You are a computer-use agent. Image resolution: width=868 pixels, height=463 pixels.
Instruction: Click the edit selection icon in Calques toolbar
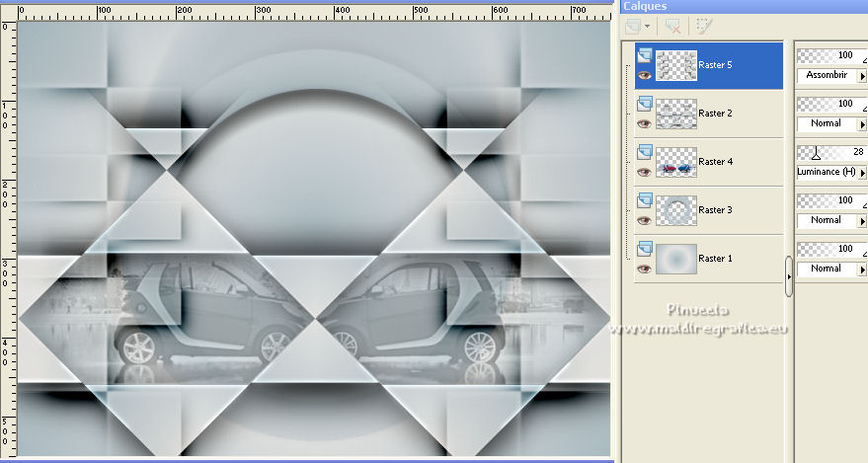[704, 26]
